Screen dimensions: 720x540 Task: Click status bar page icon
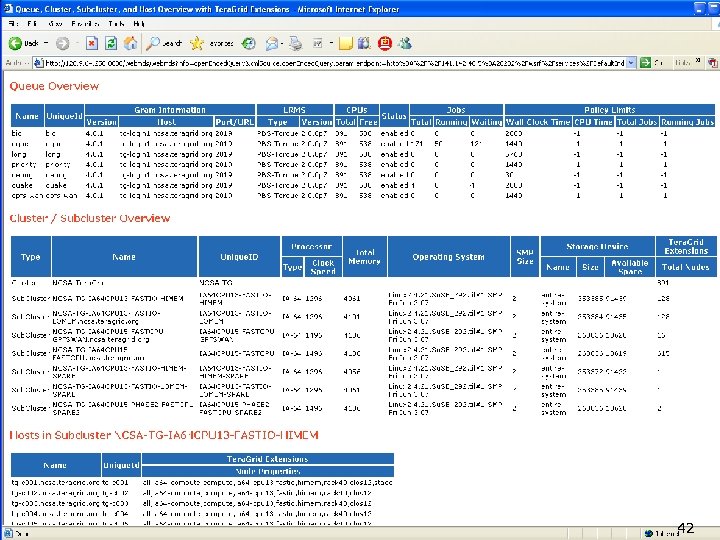coord(8,534)
